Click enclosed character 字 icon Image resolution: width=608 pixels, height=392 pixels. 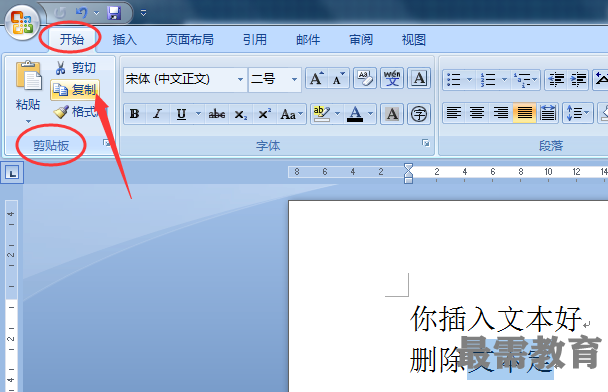[419, 114]
